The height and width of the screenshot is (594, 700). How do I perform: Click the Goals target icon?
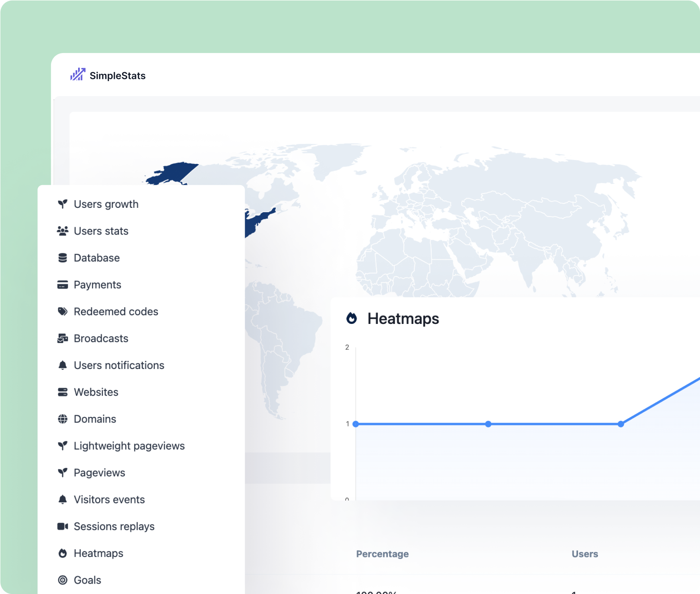[63, 580]
